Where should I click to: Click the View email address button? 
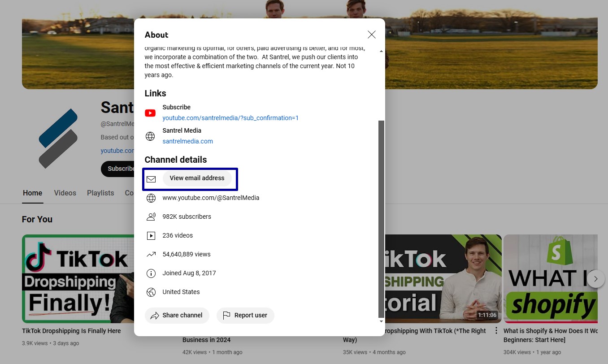pos(197,178)
